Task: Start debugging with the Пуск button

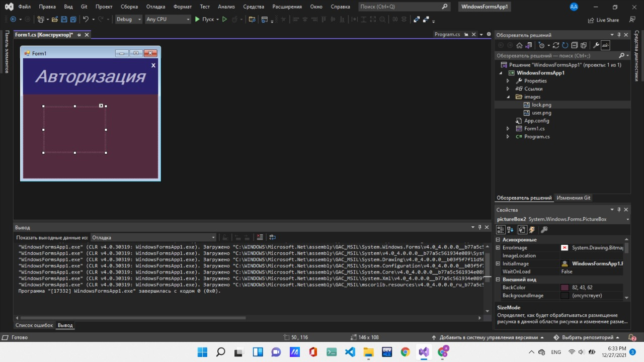Action: 204,19
